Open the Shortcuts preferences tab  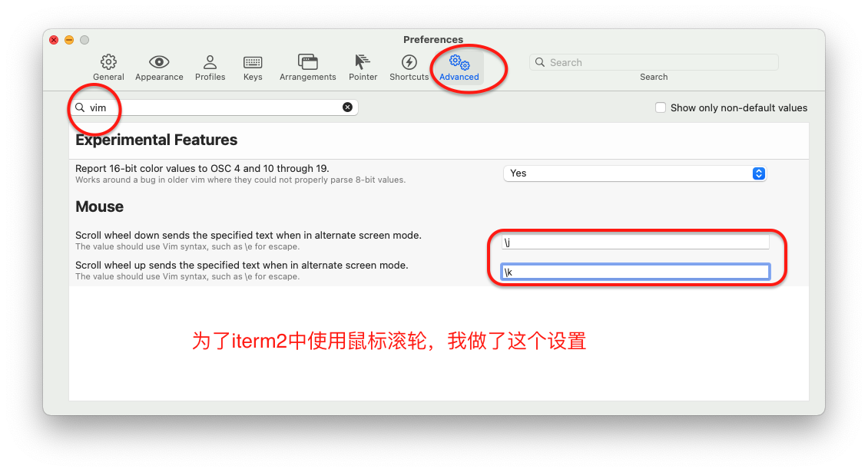click(x=409, y=68)
